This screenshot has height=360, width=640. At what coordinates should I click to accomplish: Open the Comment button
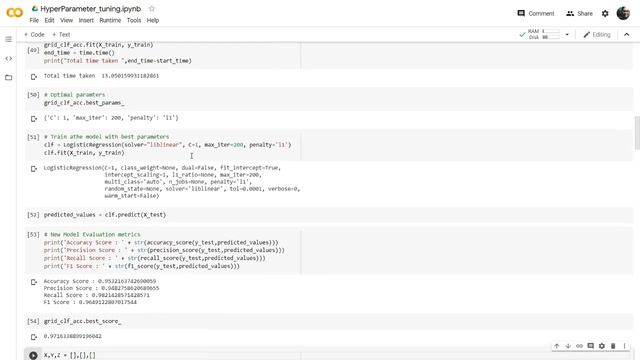[536, 13]
